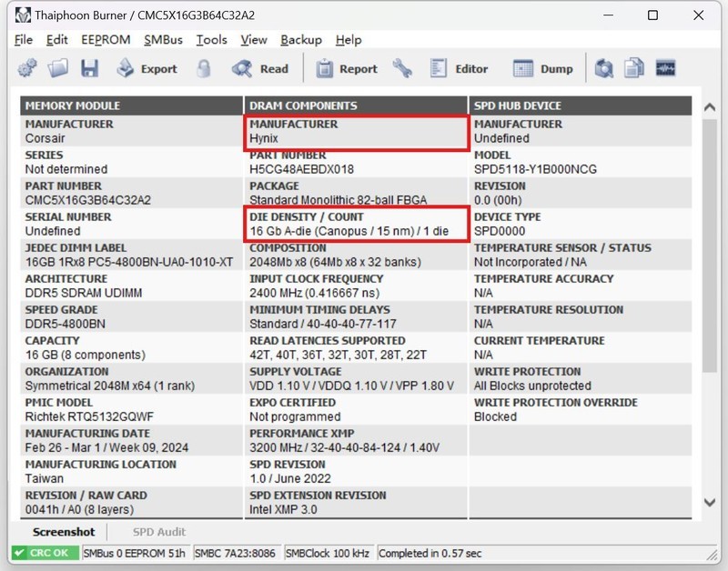This screenshot has width=728, height=571.
Task: Open the EEPROM menu
Action: (106, 40)
